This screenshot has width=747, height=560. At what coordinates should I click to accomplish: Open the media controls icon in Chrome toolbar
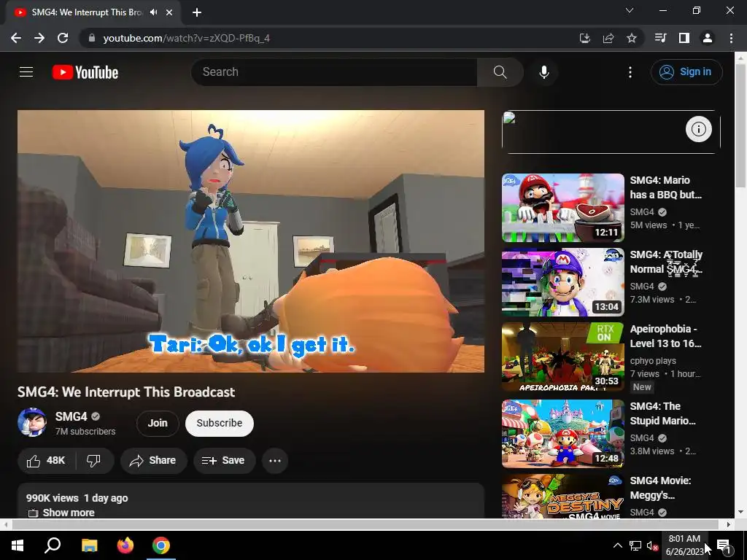tap(660, 38)
